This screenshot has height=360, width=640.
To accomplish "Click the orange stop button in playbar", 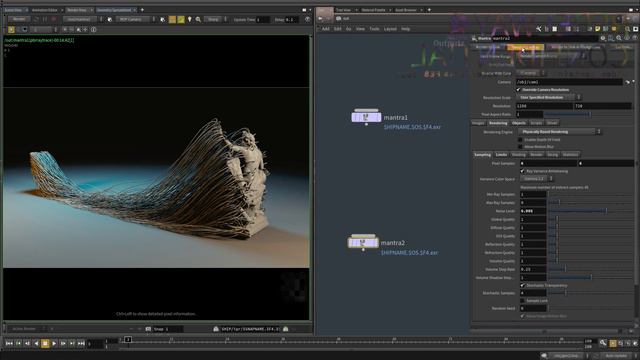I will coord(45,344).
